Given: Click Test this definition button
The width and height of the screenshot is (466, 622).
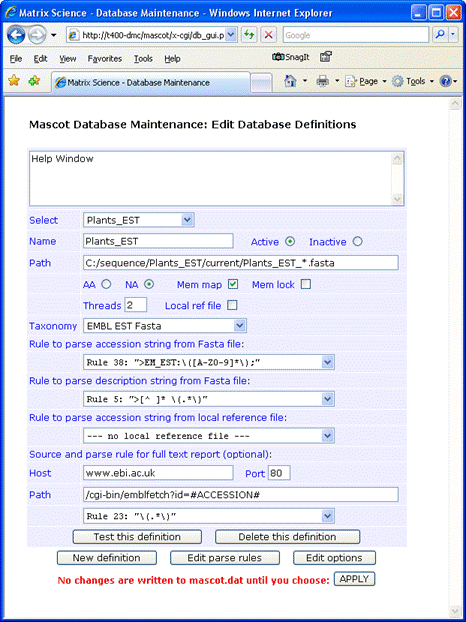Looking at the screenshot, I should click(137, 537).
